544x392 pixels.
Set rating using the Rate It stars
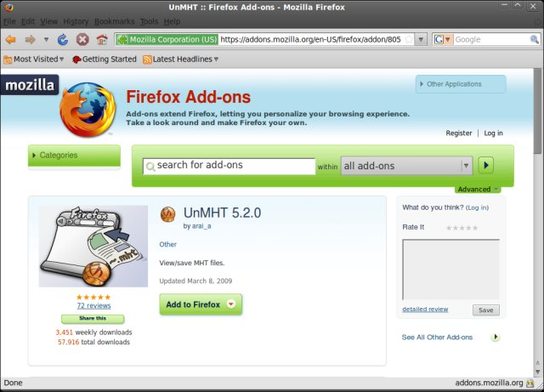tap(462, 228)
